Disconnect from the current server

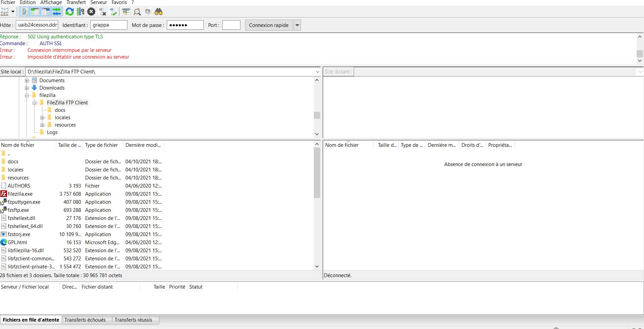pos(102,12)
